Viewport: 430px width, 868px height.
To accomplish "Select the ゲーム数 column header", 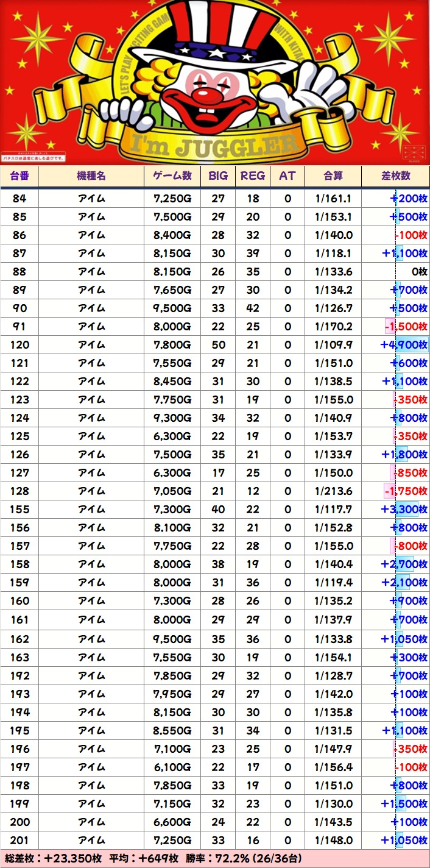I will pyautogui.click(x=172, y=176).
